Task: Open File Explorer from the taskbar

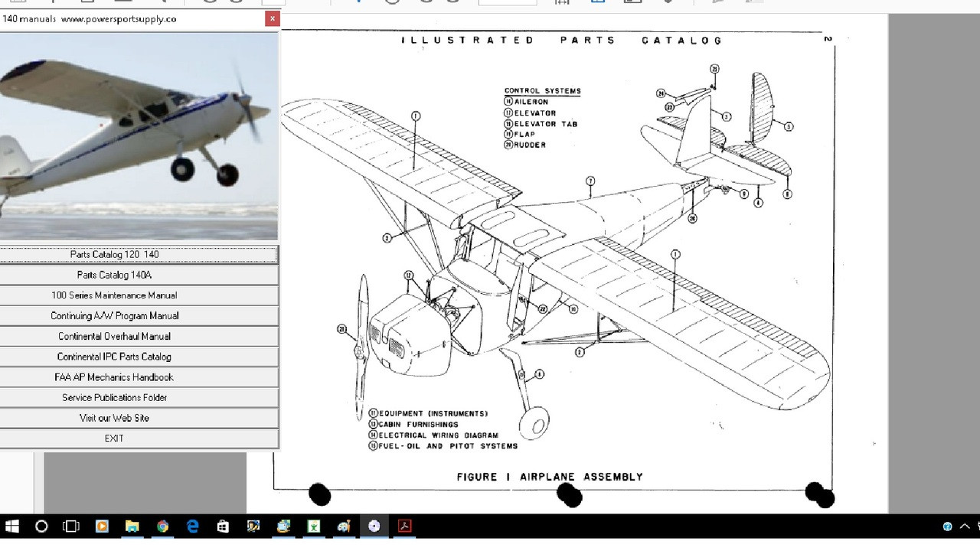Action: 132,527
